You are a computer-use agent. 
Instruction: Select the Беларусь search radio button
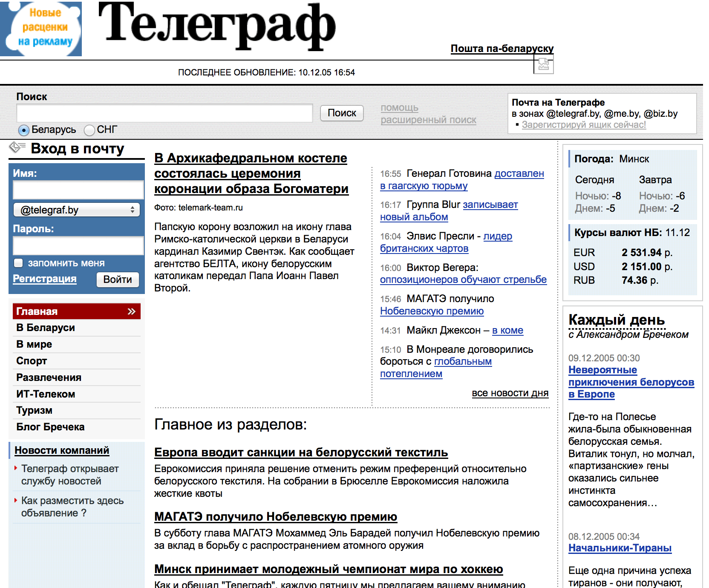(24, 130)
